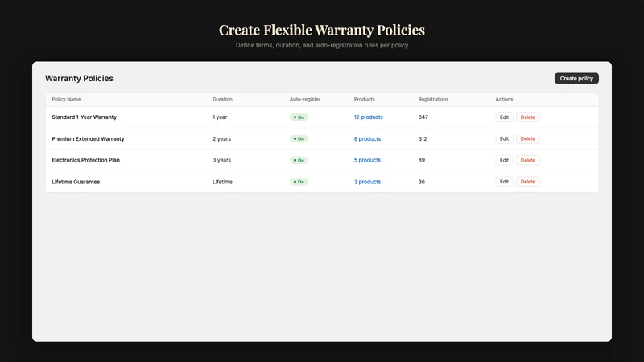The image size is (644, 362).
Task: Click the Create policy button
Action: (576, 78)
